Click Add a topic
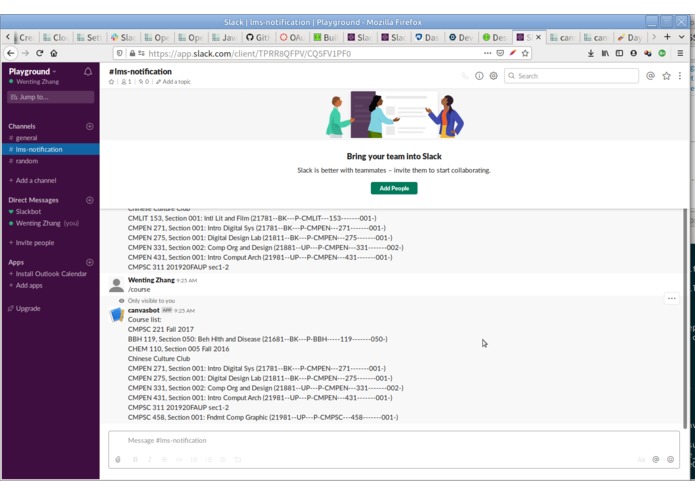695x494 pixels. pyautogui.click(x=173, y=82)
